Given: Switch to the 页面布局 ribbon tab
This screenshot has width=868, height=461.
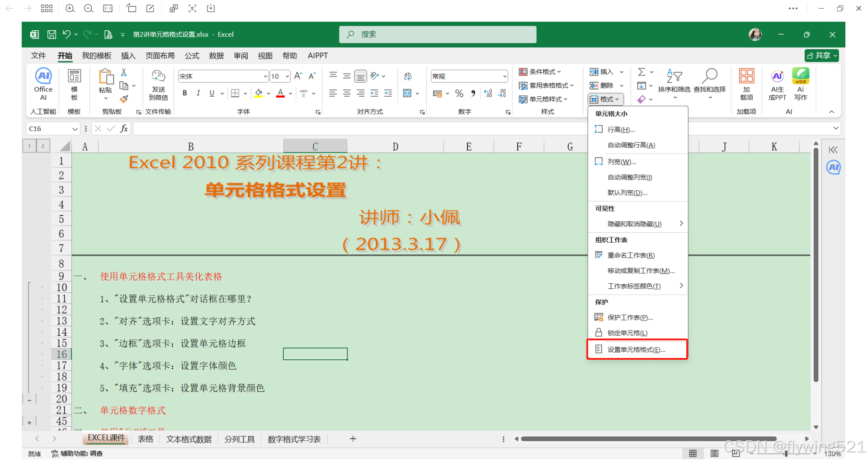Looking at the screenshot, I should click(x=160, y=56).
